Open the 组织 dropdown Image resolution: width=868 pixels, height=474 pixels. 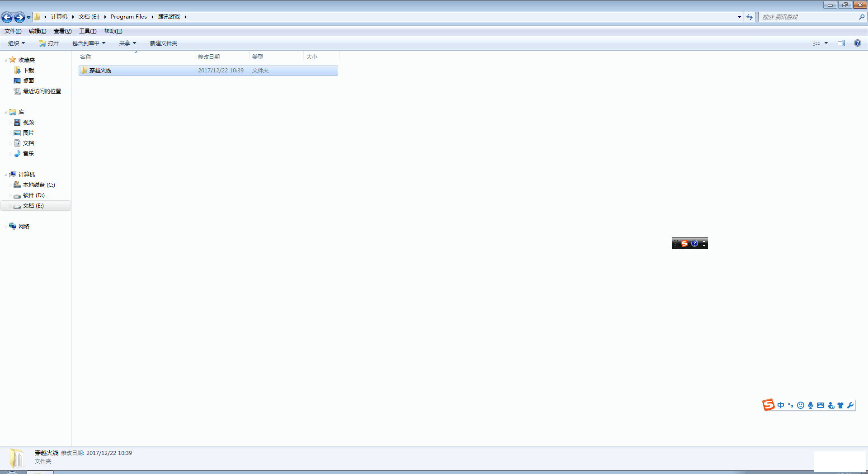coord(17,43)
